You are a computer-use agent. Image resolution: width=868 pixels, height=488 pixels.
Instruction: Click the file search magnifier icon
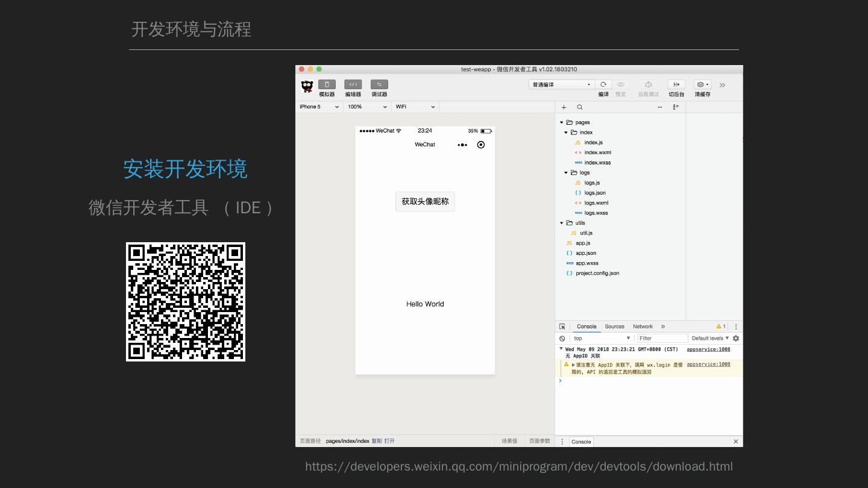click(x=580, y=107)
